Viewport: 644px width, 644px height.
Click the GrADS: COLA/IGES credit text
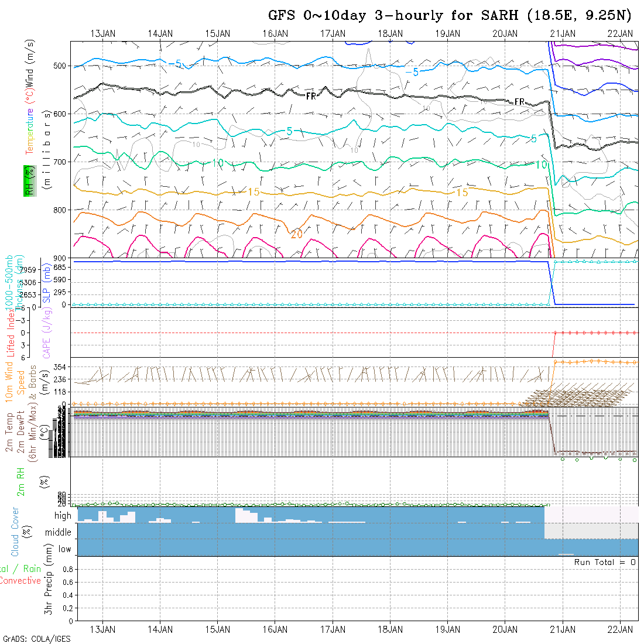point(36,639)
